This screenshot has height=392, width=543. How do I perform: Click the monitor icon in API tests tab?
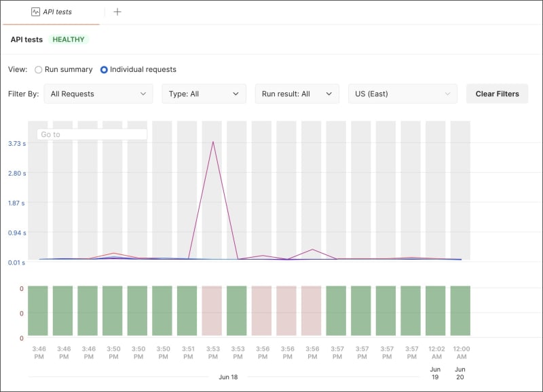[35, 12]
